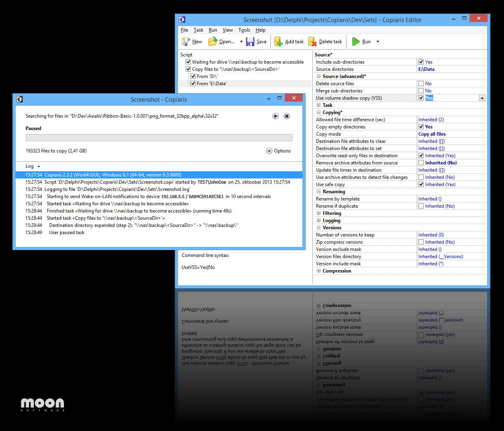
Task: Click the New script icon
Action: tap(186, 41)
